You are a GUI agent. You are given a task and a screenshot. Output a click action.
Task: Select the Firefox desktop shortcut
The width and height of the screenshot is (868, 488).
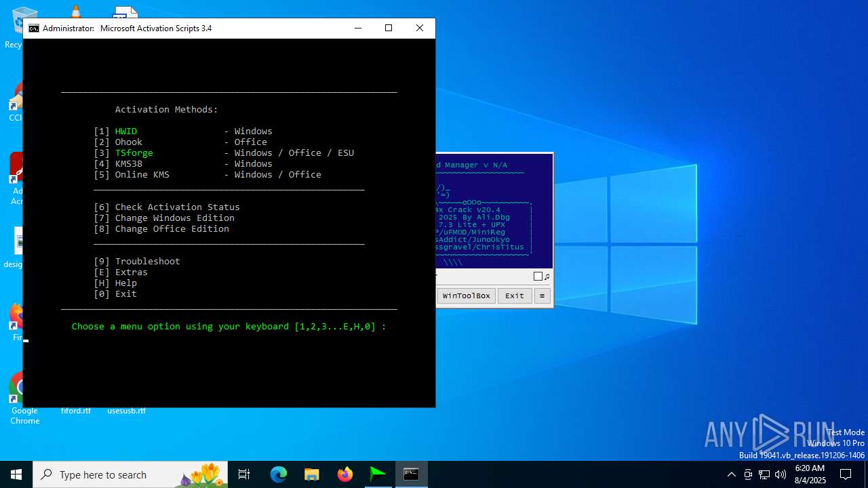pyautogui.click(x=16, y=322)
